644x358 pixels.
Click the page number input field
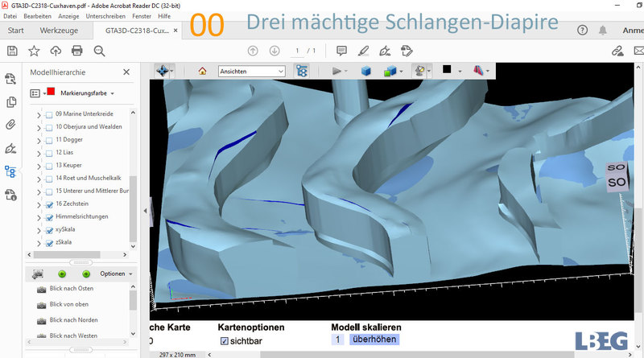297,51
